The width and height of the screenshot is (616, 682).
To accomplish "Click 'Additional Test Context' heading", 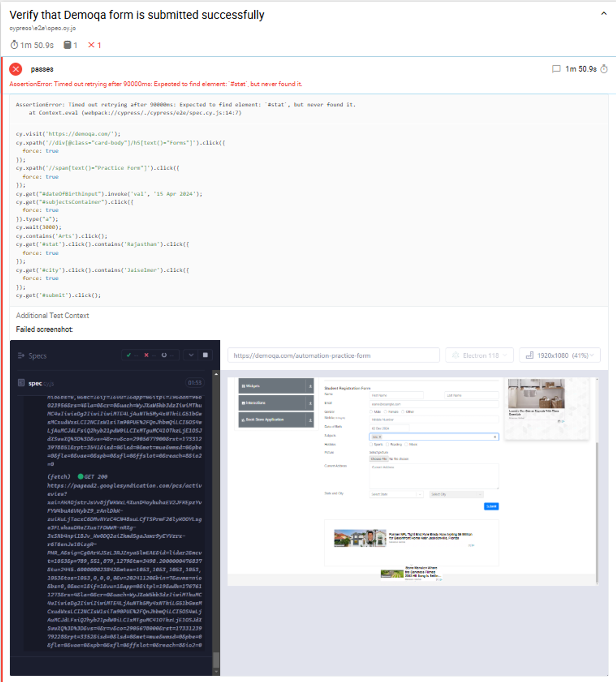I will coord(52,316).
